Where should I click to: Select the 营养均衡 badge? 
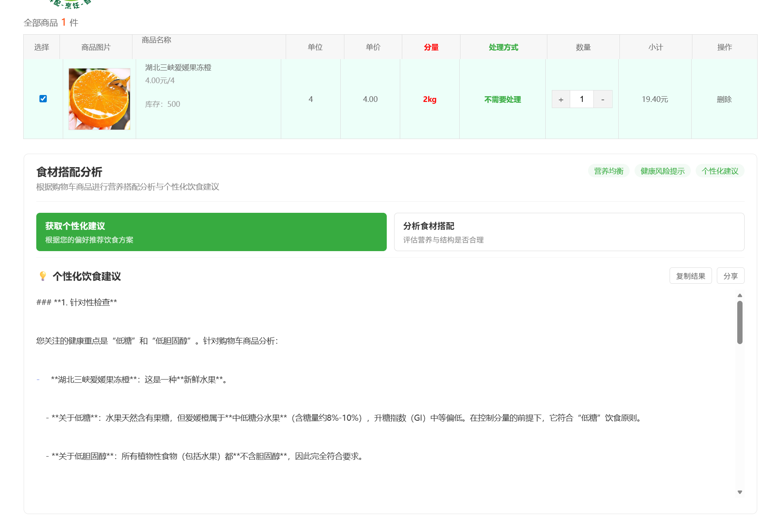tap(608, 171)
